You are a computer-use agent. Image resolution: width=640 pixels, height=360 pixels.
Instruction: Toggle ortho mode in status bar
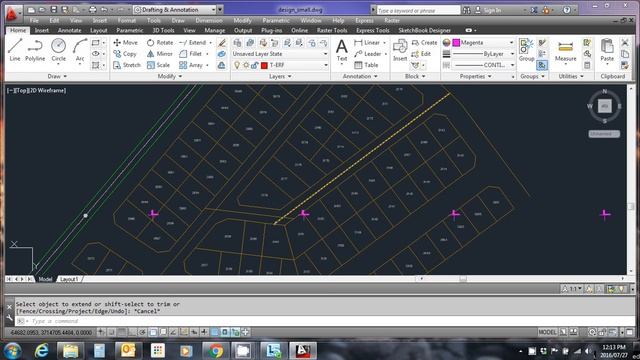click(x=131, y=332)
